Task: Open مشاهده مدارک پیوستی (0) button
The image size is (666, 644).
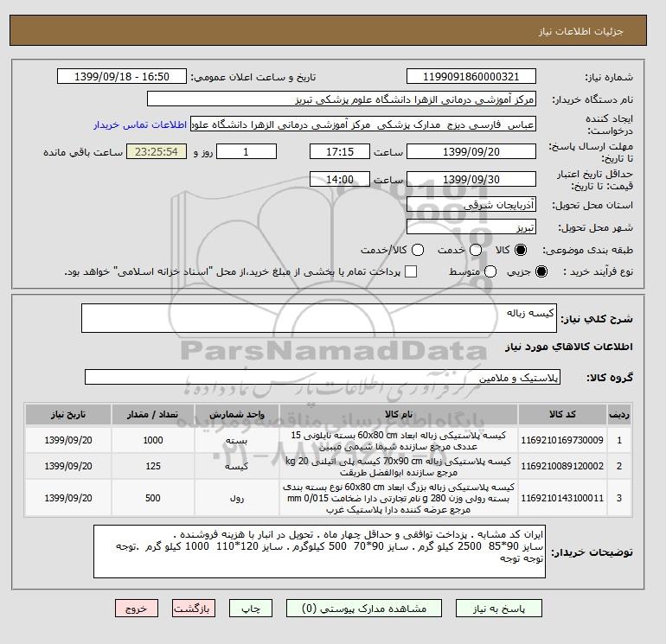Action: [363, 609]
